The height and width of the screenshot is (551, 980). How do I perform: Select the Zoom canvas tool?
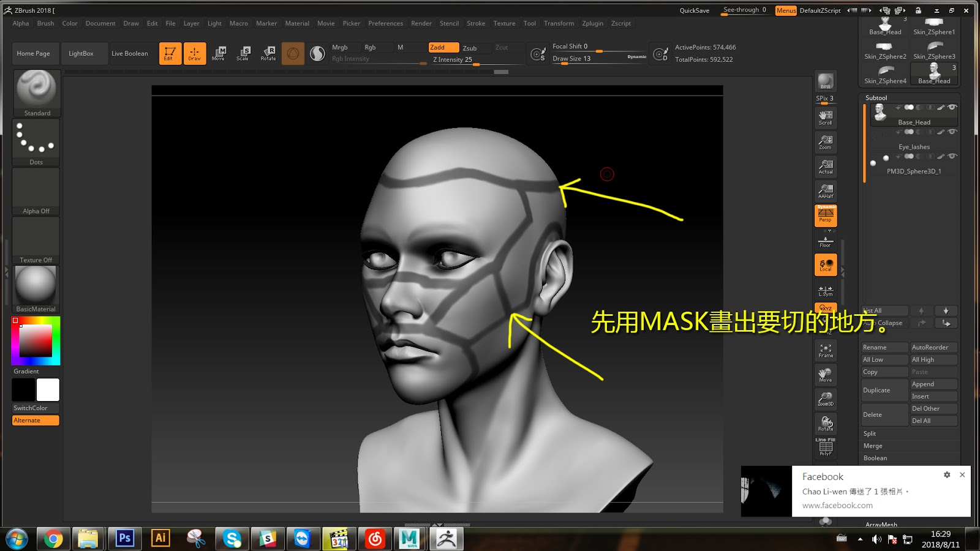click(x=826, y=141)
